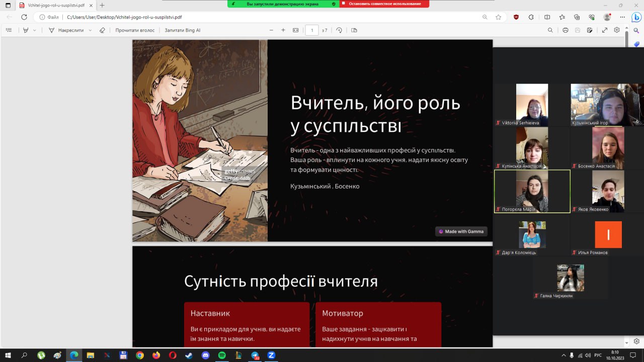The width and height of the screenshot is (644, 362).
Task: Click the page number input field
Action: [312, 30]
